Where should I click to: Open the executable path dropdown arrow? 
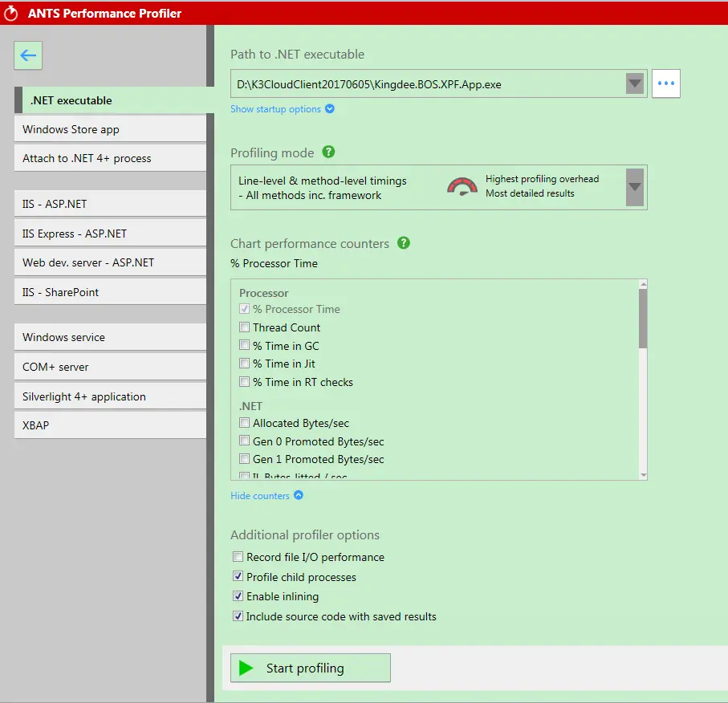point(634,83)
